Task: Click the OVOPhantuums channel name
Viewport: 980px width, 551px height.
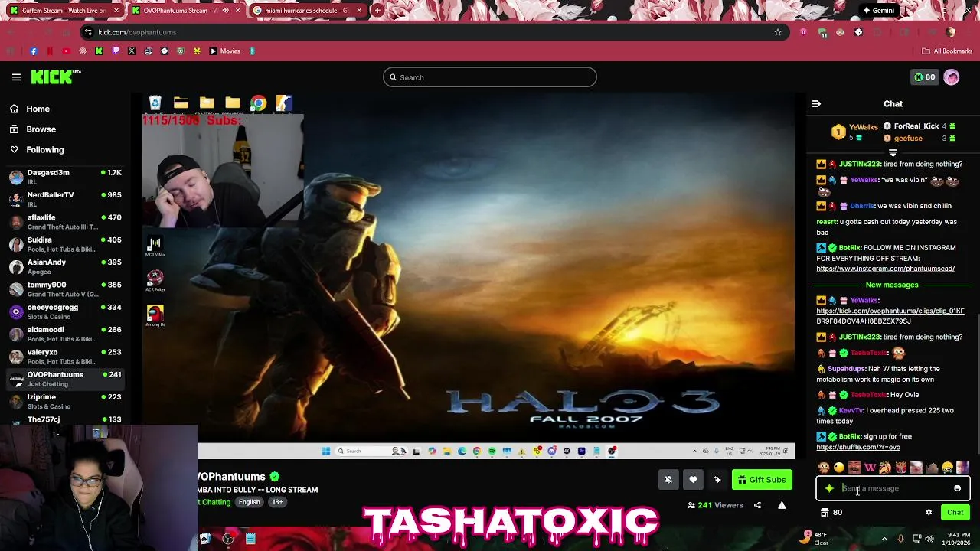Action: pyautogui.click(x=232, y=477)
